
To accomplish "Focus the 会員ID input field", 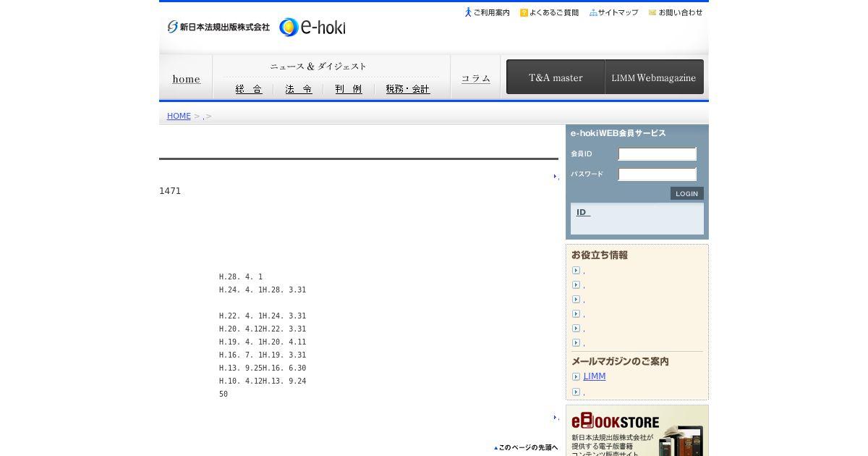I will pos(657,153).
